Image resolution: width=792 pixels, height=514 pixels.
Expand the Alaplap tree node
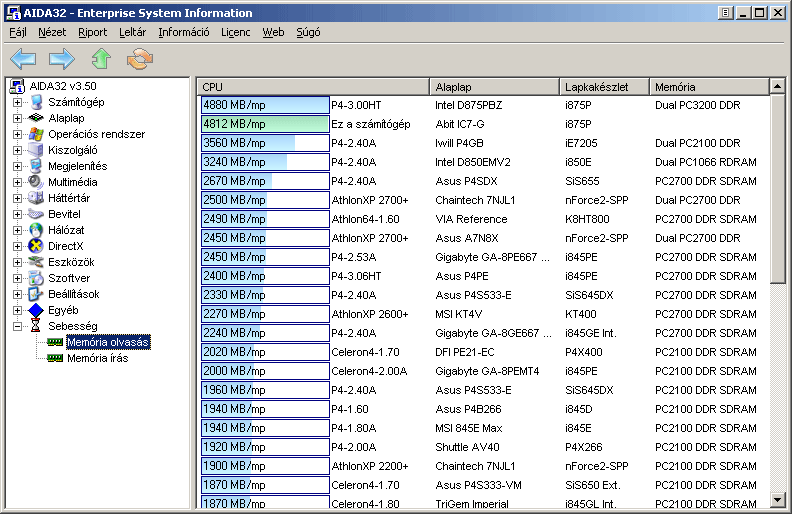click(x=17, y=118)
